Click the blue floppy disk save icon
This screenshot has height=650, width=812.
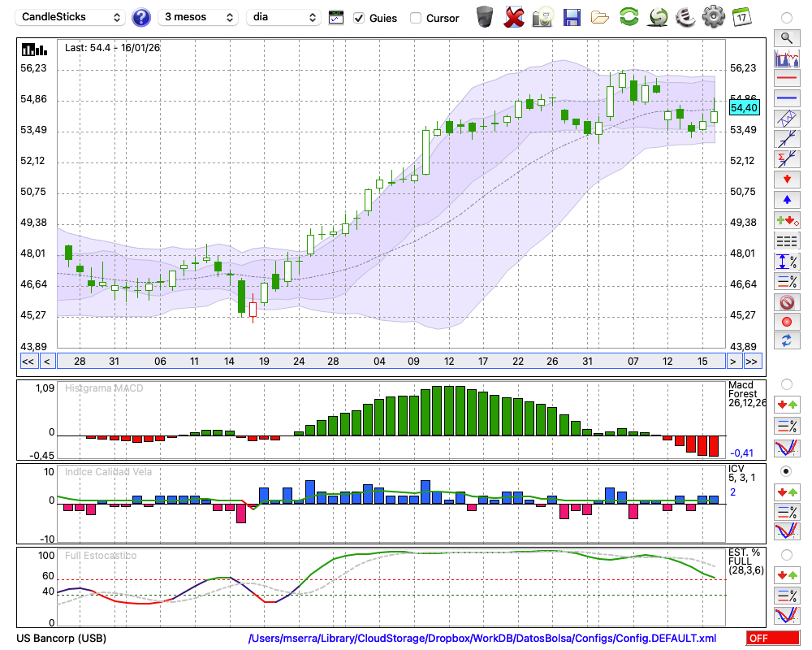tap(572, 16)
